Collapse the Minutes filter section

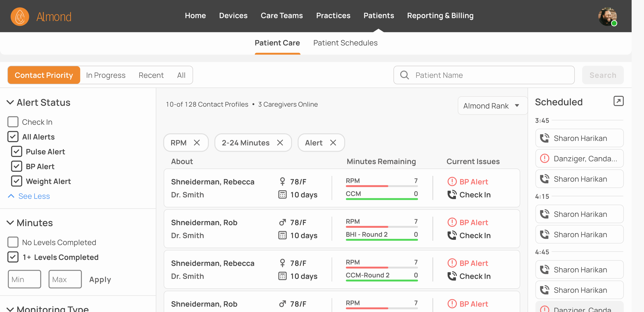click(10, 223)
